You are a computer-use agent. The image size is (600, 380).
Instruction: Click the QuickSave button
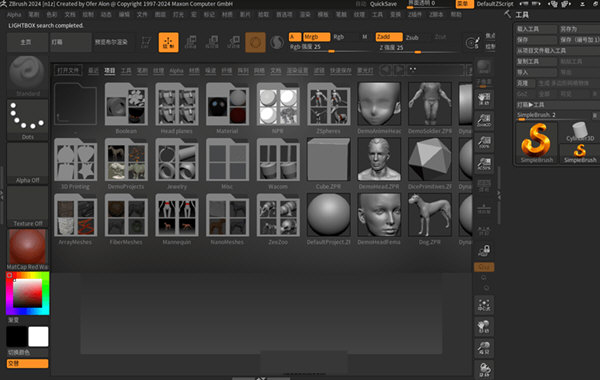pos(383,4)
